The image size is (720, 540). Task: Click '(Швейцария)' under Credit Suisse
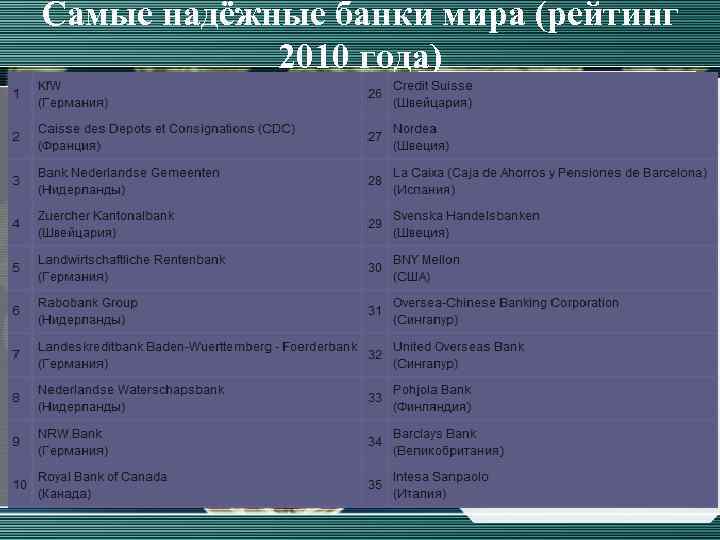[432, 103]
